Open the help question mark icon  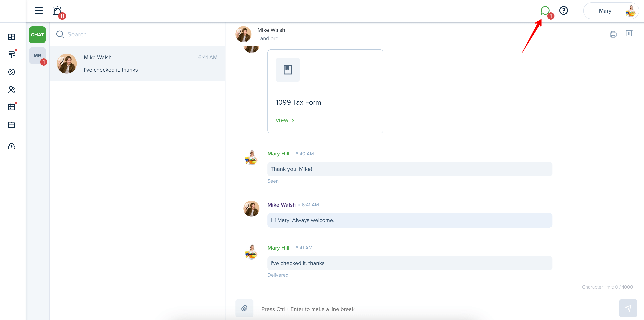pyautogui.click(x=563, y=11)
